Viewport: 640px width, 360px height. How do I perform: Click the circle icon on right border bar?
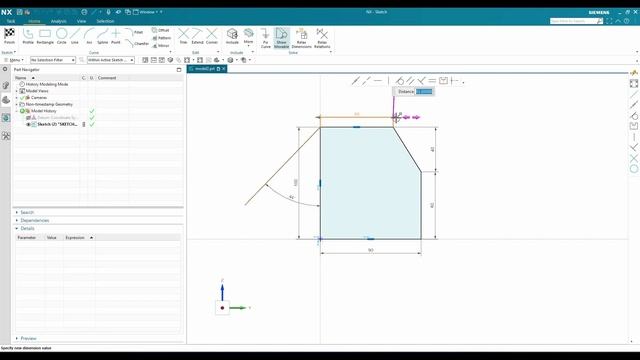(x=634, y=169)
